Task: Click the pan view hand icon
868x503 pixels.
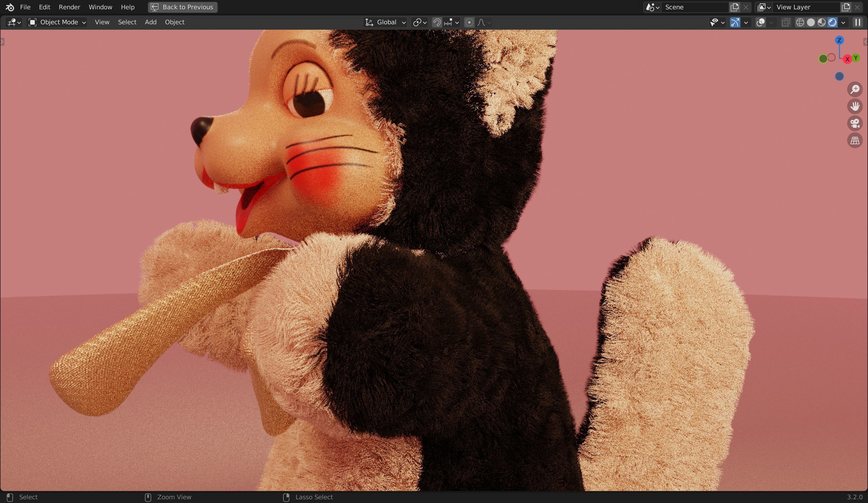Action: [x=855, y=106]
